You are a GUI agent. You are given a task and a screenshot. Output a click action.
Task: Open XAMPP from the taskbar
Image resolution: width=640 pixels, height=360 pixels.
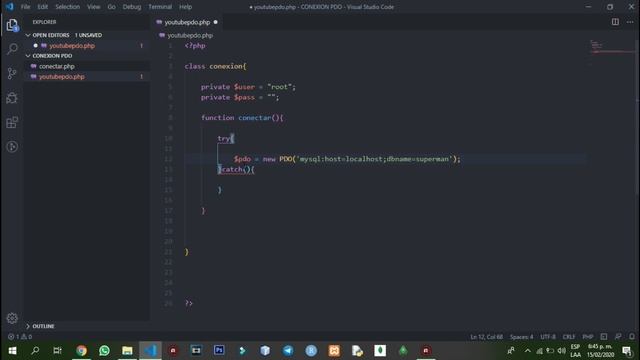334,351
